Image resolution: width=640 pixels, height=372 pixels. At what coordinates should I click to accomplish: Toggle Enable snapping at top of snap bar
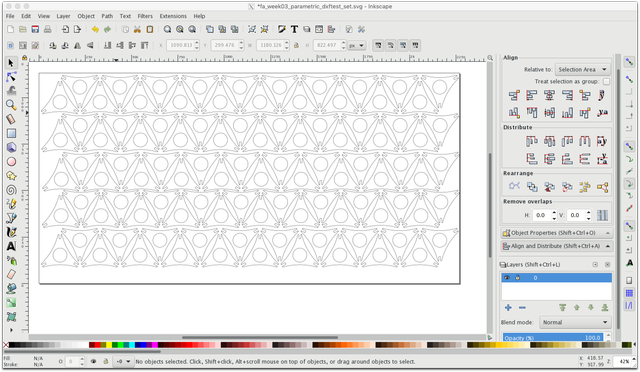pyautogui.click(x=629, y=62)
